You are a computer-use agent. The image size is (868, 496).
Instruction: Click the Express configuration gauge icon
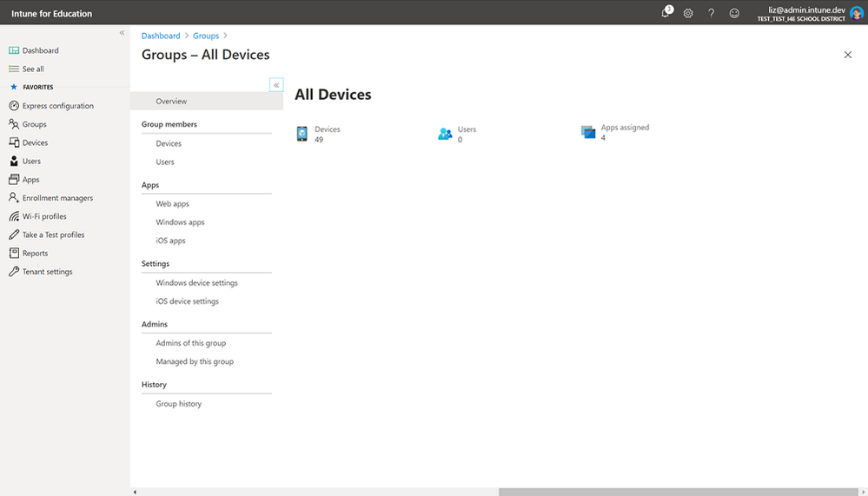coord(14,106)
